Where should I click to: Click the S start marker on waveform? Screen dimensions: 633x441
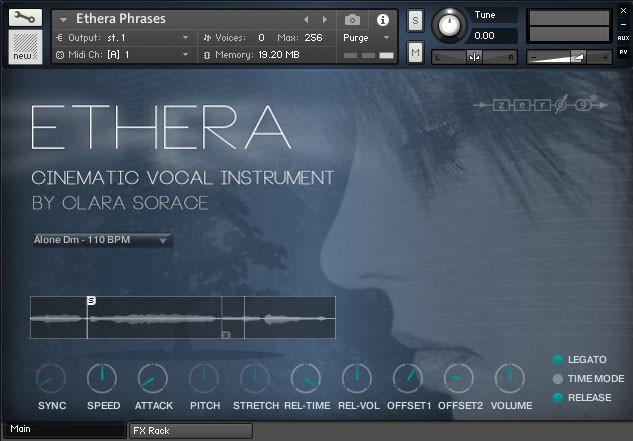(x=91, y=300)
